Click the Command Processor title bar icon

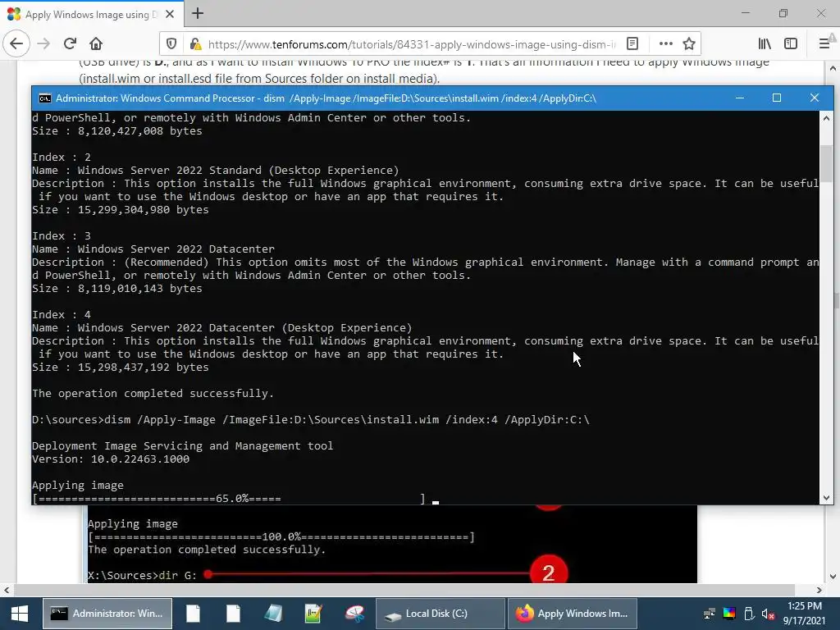click(x=45, y=98)
